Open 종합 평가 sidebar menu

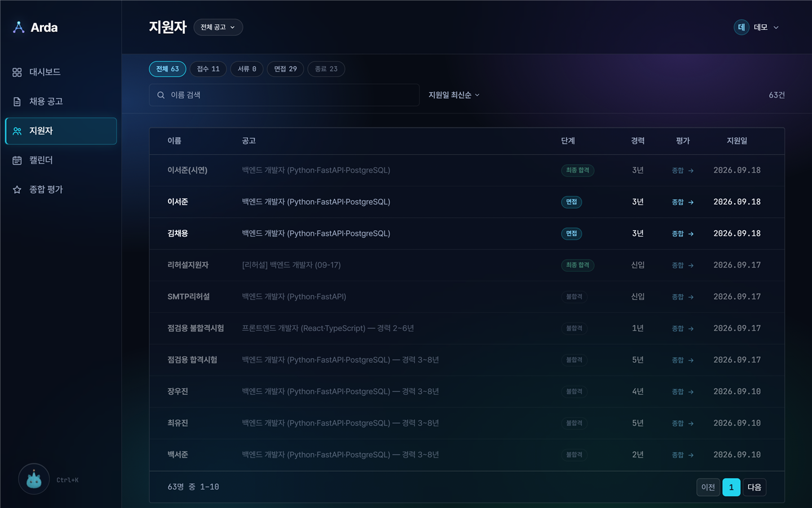[x=61, y=190]
